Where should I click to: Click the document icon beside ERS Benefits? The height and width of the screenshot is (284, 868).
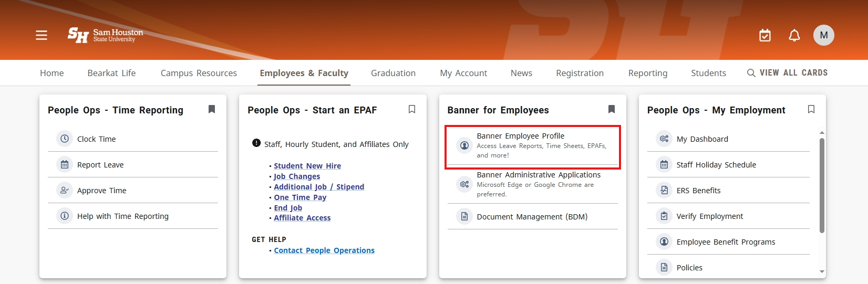point(664,191)
